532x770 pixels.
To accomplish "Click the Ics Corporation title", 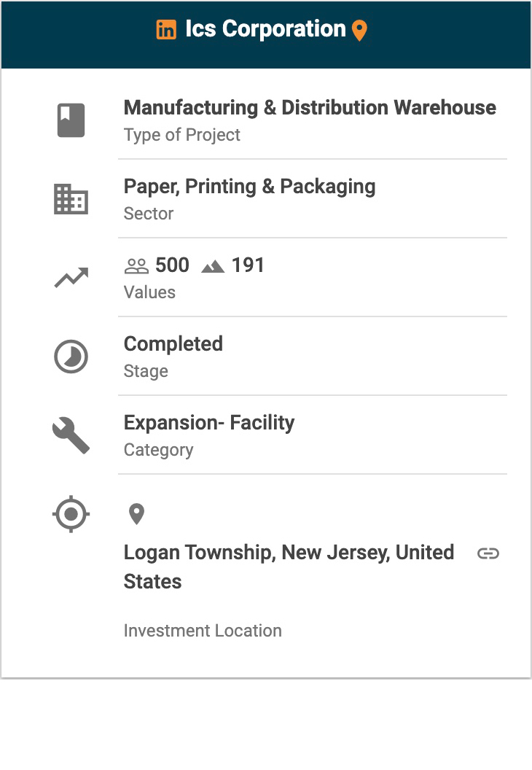I will coord(265,29).
